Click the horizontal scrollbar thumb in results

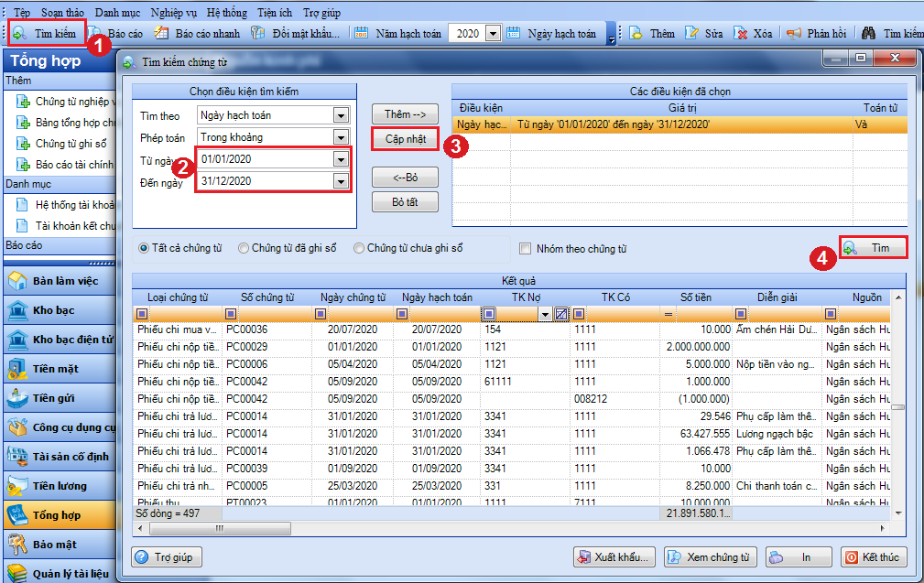click(x=220, y=528)
